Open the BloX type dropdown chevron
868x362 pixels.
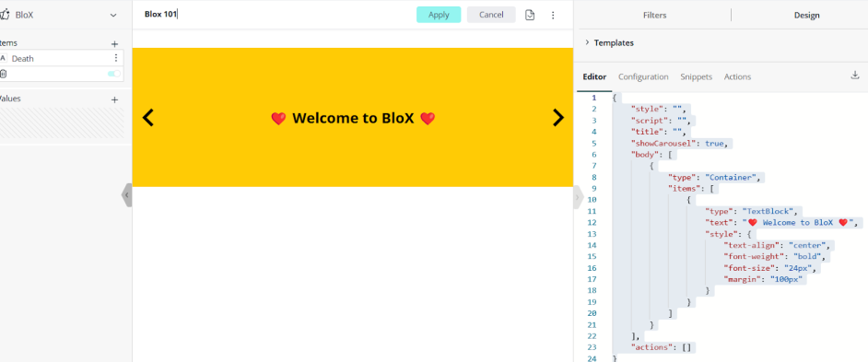point(113,16)
